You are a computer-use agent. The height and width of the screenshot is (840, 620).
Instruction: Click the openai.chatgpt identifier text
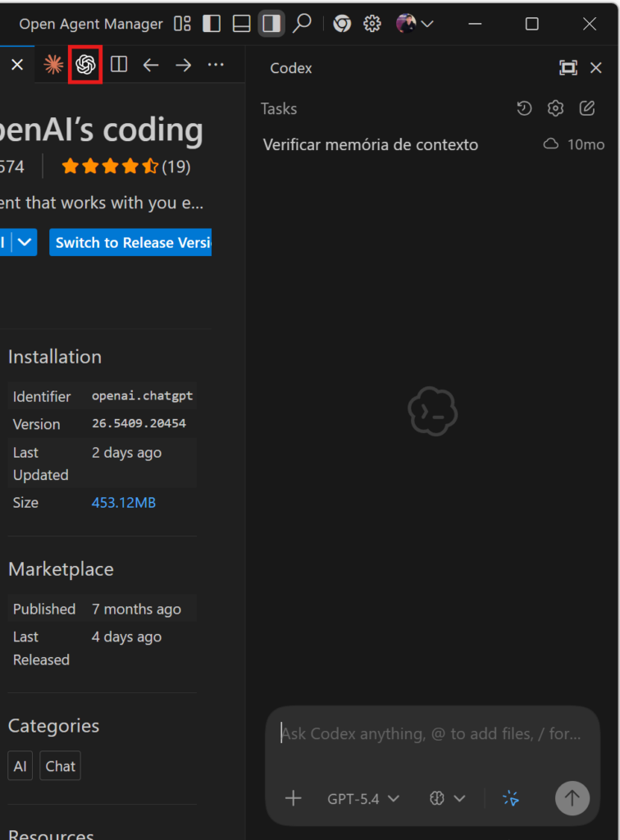[143, 396]
